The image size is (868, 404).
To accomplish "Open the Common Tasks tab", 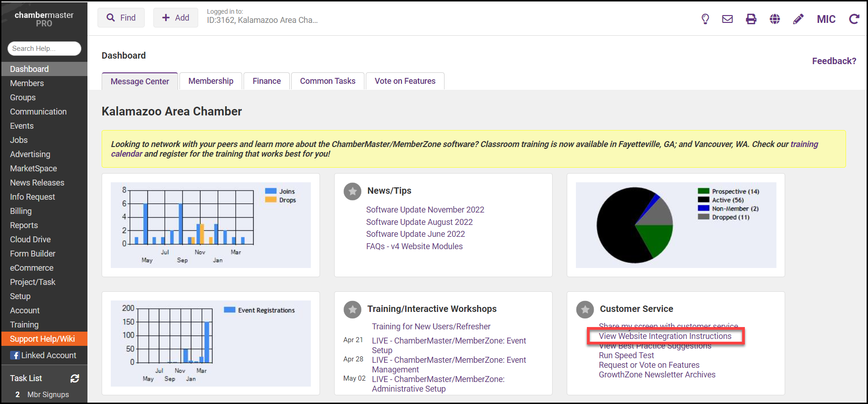I will [327, 81].
